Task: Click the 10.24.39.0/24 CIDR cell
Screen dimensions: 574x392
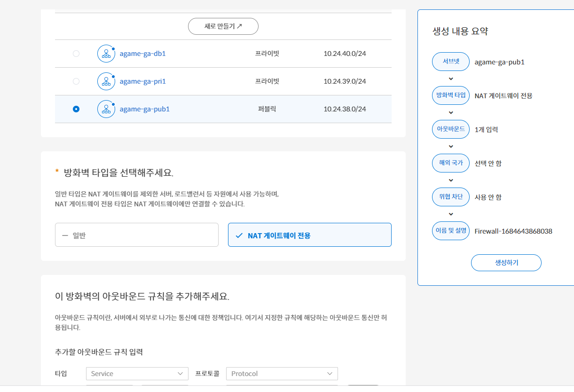Action: pos(345,81)
